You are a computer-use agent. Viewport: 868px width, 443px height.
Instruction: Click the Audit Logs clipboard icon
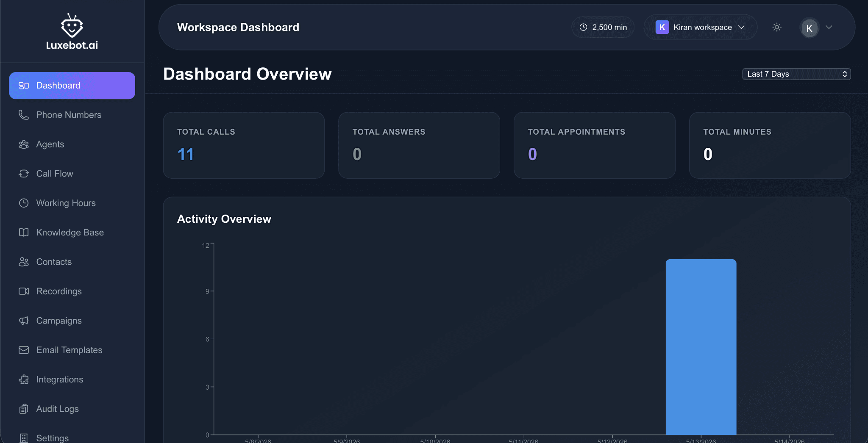coord(24,409)
